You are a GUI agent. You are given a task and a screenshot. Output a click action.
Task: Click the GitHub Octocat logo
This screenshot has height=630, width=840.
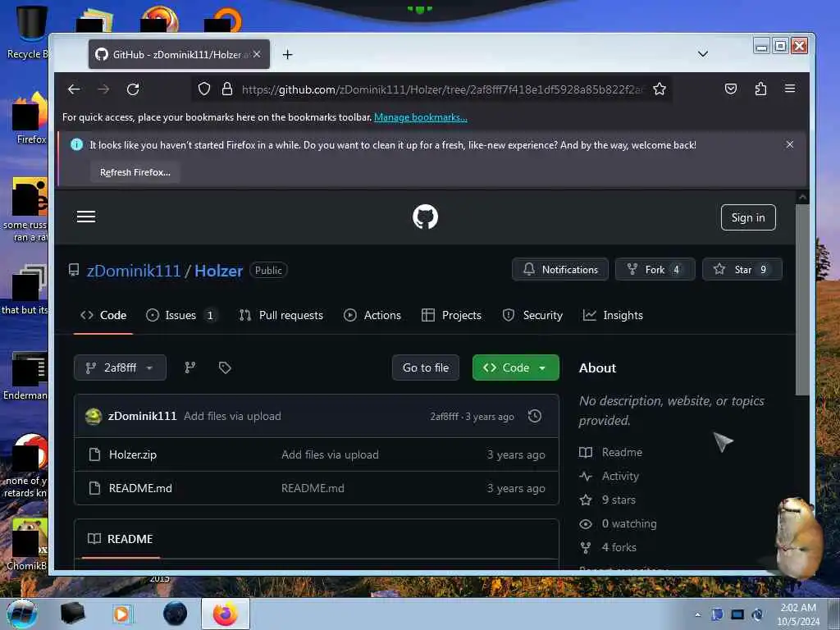426,217
